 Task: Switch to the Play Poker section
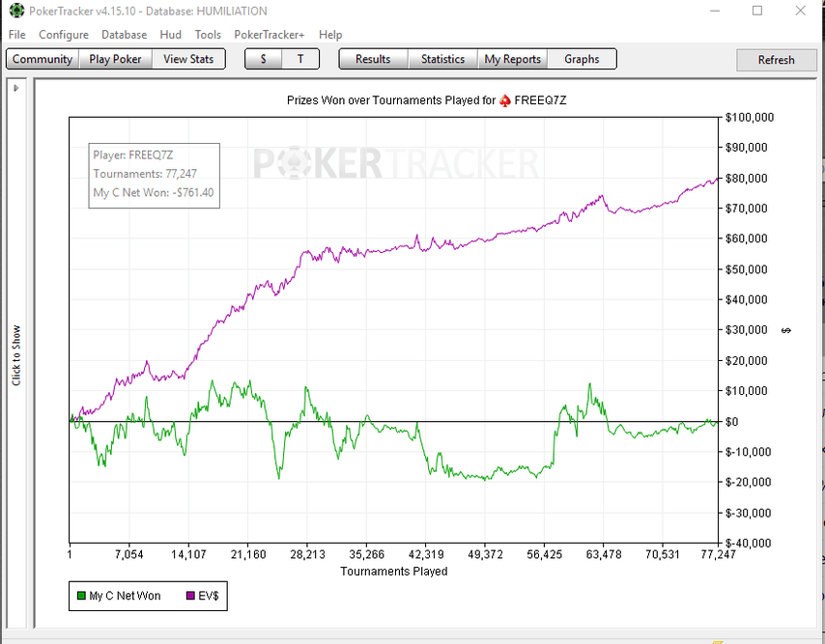(115, 59)
